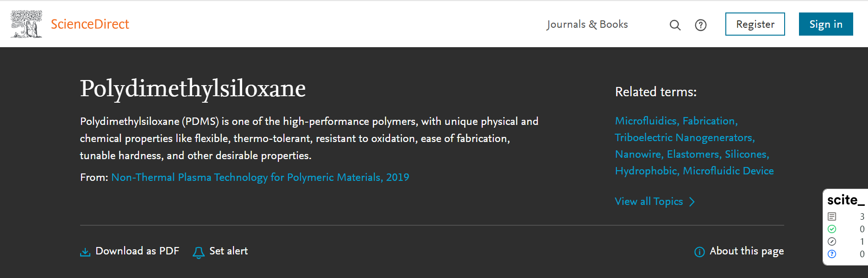Image resolution: width=868 pixels, height=278 pixels.
Task: Open the search magnifier icon
Action: pyautogui.click(x=675, y=25)
